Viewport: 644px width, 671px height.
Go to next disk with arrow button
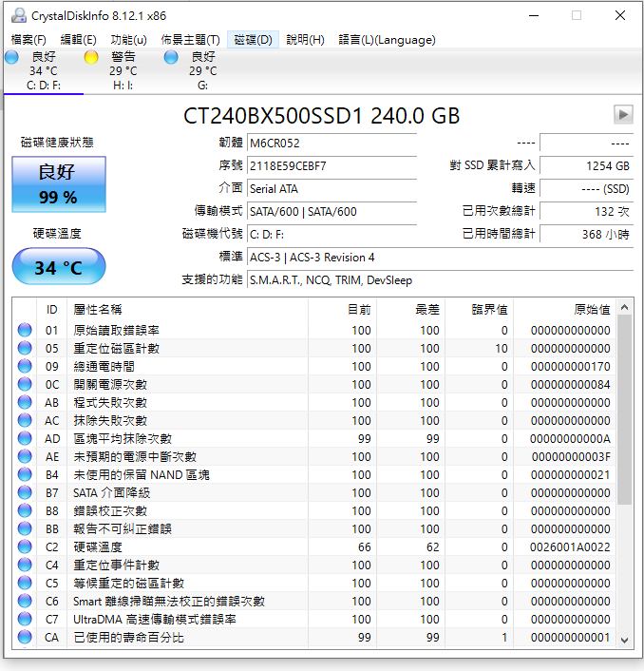(x=623, y=115)
